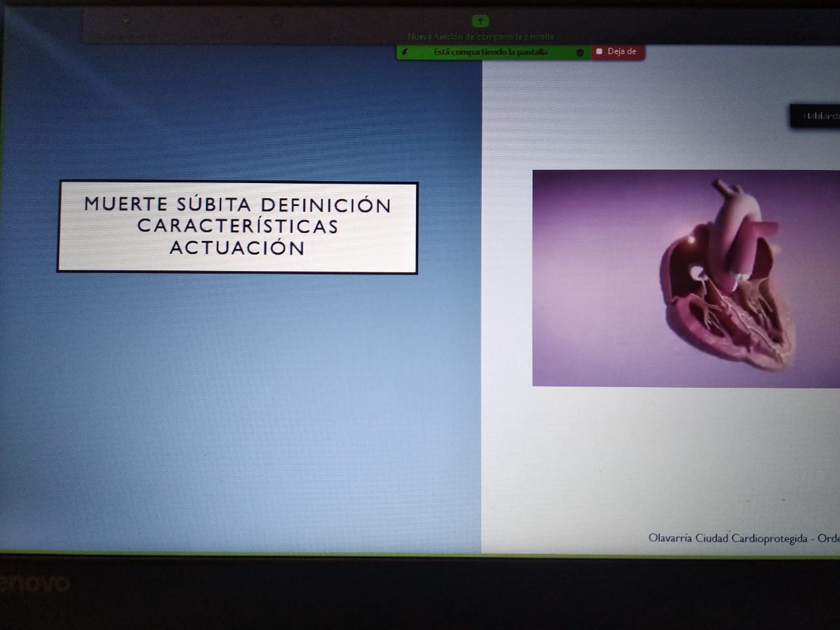Open Nueva función de compartir la pantalla prompt
This screenshot has width=840, height=630.
[x=481, y=37]
